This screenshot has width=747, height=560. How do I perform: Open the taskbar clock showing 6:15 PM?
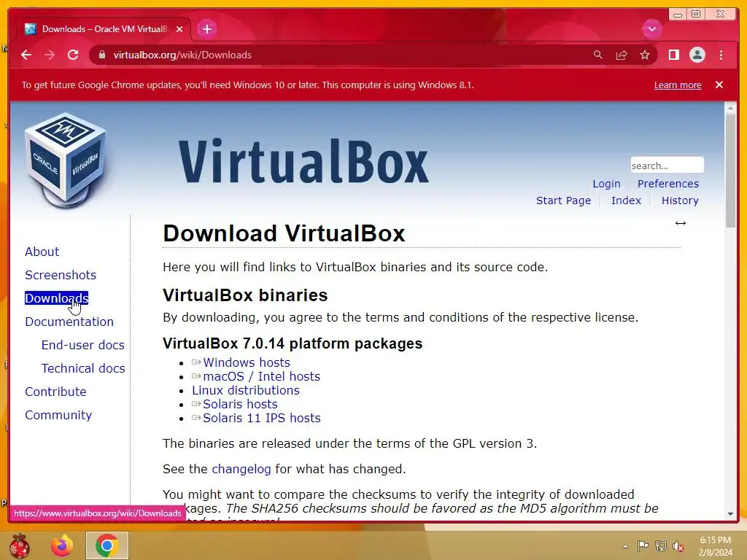point(716,546)
